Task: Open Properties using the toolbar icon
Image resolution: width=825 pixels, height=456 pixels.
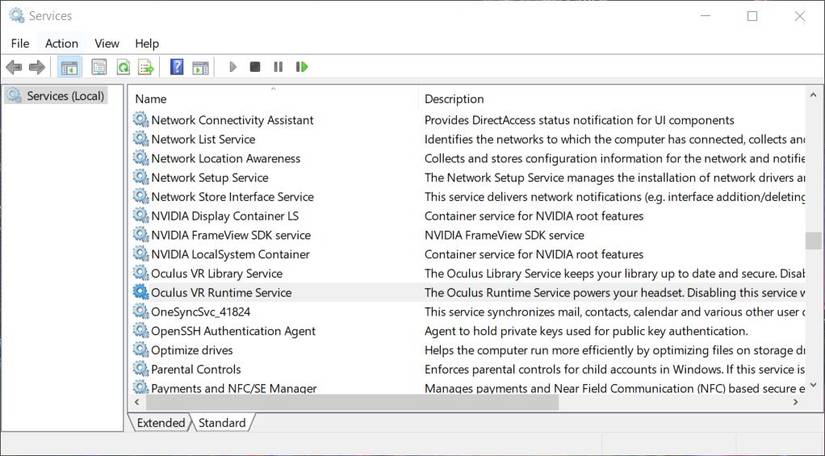Action: (x=99, y=67)
